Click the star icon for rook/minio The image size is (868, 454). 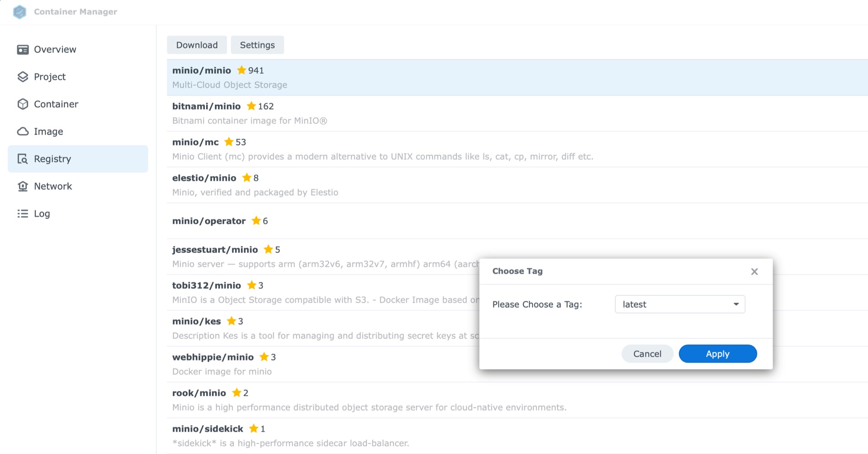tap(236, 393)
